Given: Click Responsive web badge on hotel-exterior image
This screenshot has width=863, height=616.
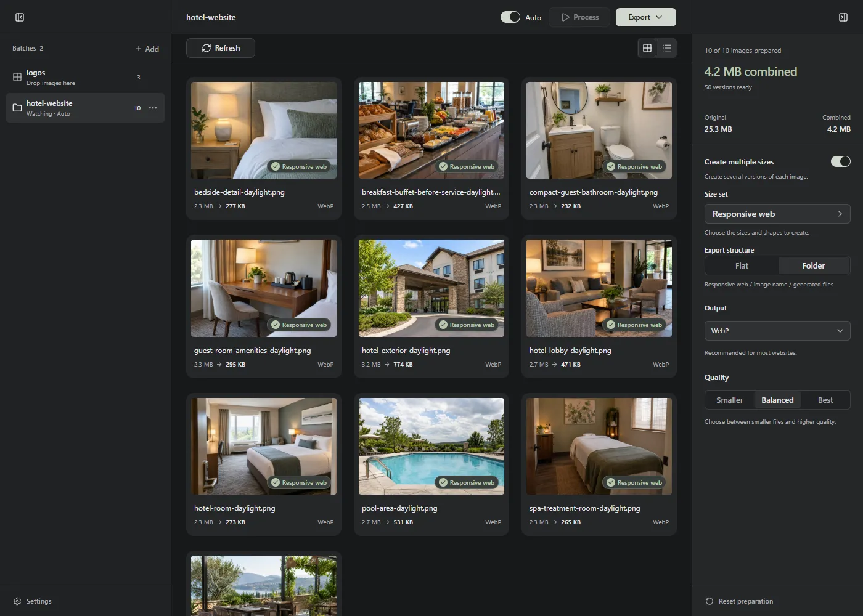Looking at the screenshot, I should tap(467, 325).
